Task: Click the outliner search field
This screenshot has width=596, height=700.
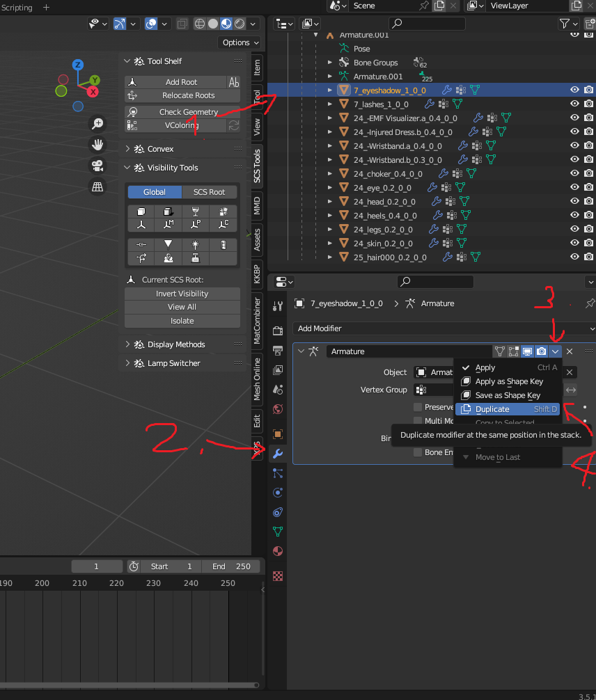Action: point(427,23)
